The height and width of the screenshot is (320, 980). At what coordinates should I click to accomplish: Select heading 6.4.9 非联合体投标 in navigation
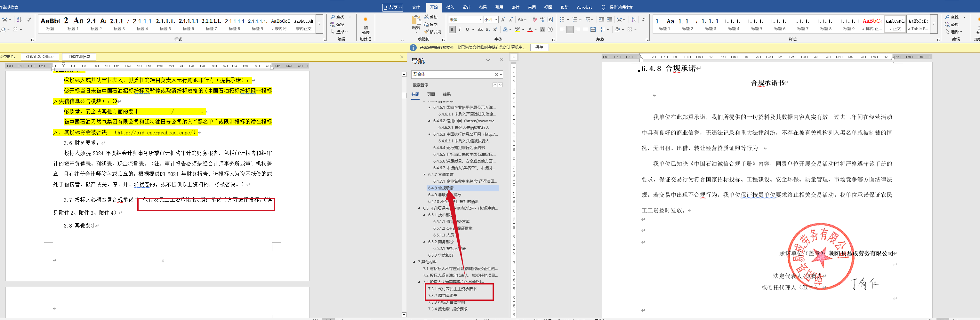(444, 195)
